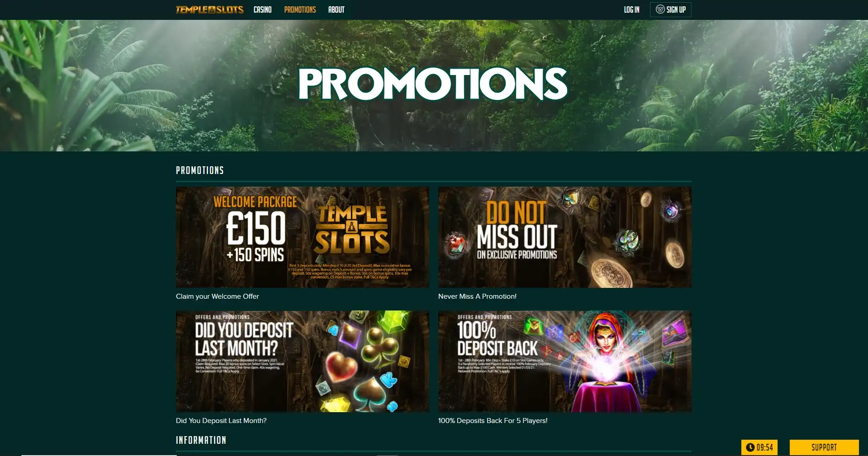The image size is (868, 456).
Task: Open the Welcome Package £150 banner
Action: [302, 237]
